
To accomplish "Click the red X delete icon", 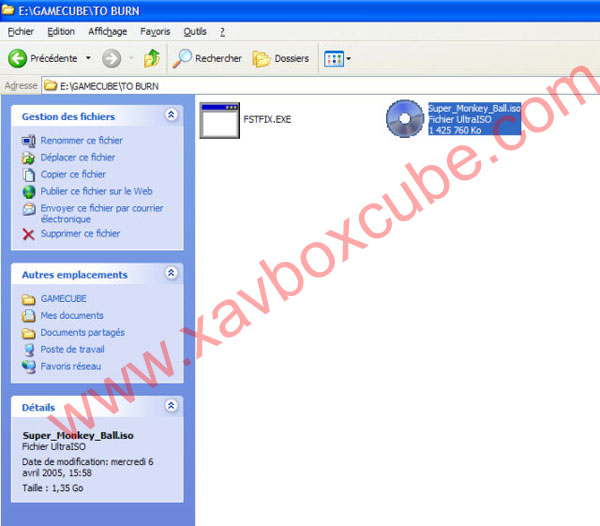I will [28, 234].
